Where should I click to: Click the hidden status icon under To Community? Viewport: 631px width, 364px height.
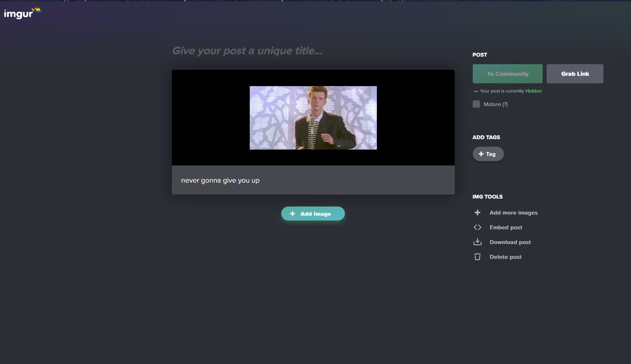pyautogui.click(x=476, y=91)
